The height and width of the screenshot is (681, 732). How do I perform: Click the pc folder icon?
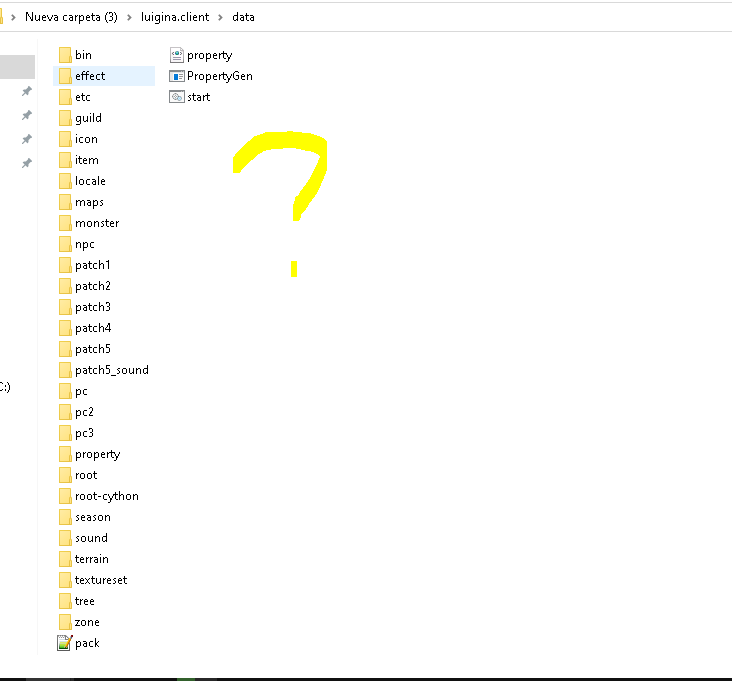click(65, 391)
